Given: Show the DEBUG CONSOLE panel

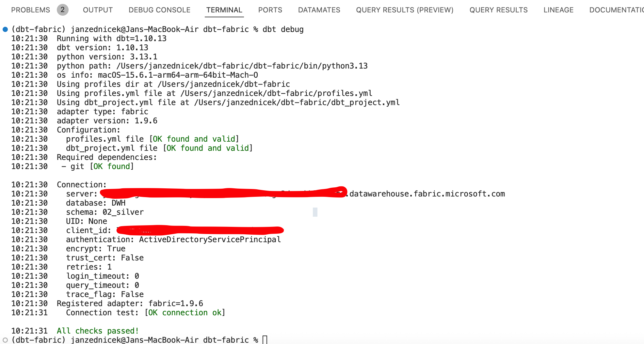Looking at the screenshot, I should tap(159, 10).
